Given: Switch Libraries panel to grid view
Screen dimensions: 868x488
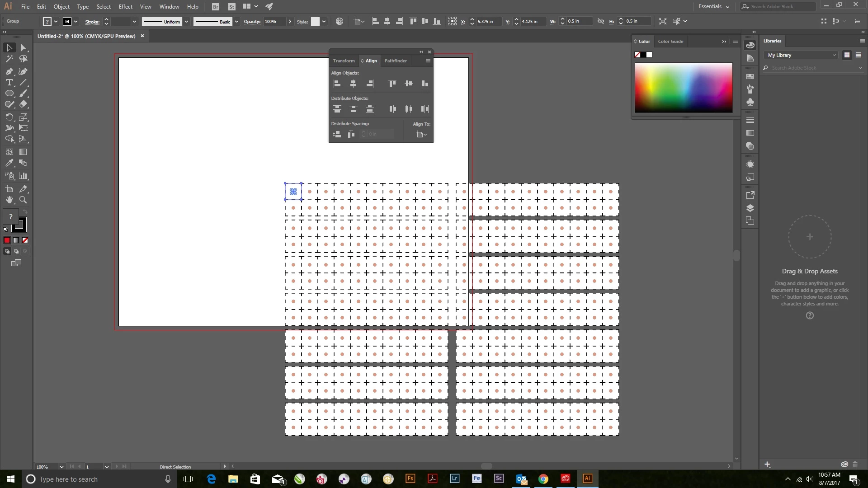Looking at the screenshot, I should click(847, 55).
